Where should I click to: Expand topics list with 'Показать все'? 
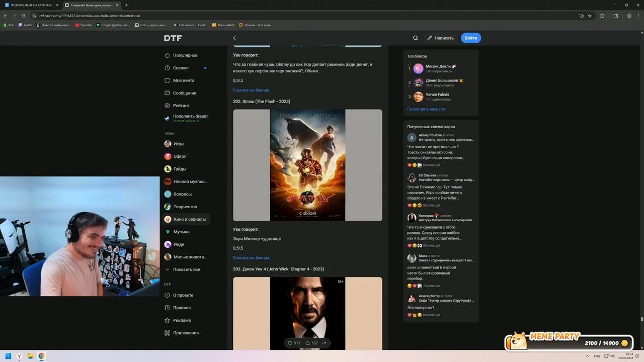(x=186, y=269)
